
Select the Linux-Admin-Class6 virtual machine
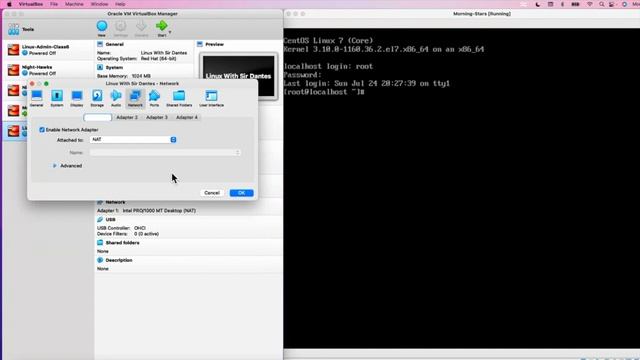click(x=49, y=50)
